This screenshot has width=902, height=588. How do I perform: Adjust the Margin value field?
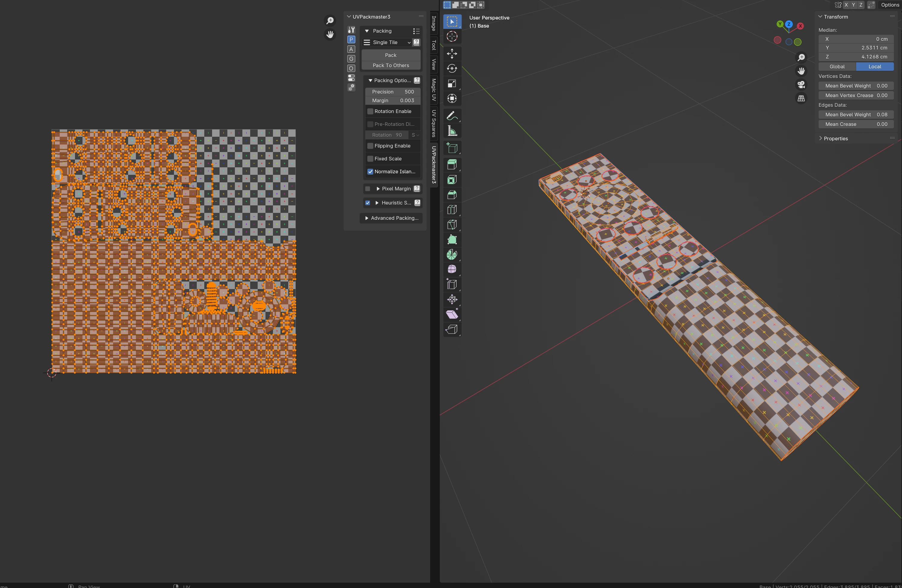tap(393, 101)
